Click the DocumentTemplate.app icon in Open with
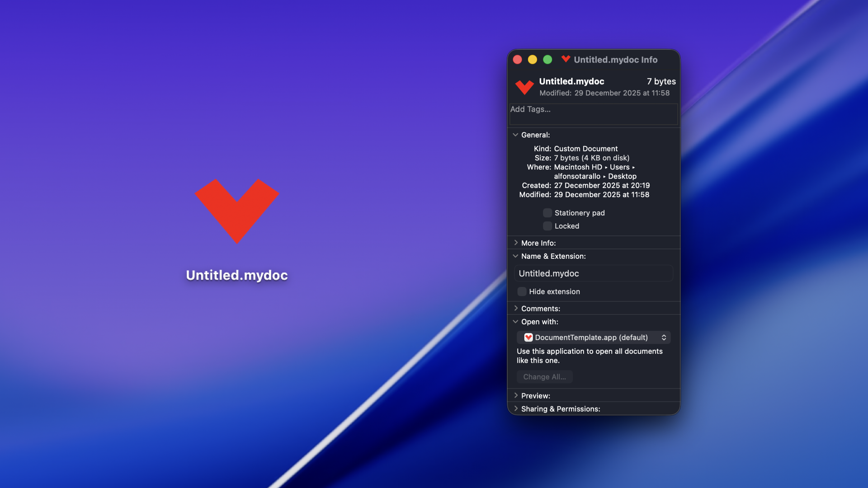The image size is (868, 488). 528,338
